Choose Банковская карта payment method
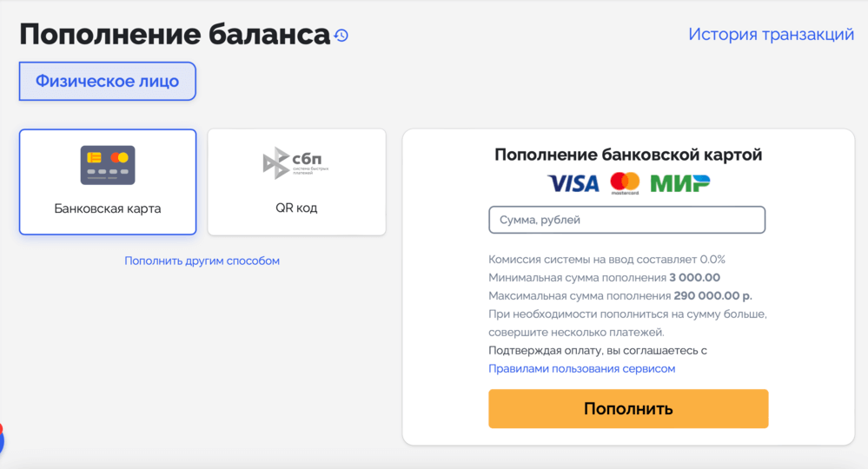This screenshot has width=868, height=469. [108, 182]
